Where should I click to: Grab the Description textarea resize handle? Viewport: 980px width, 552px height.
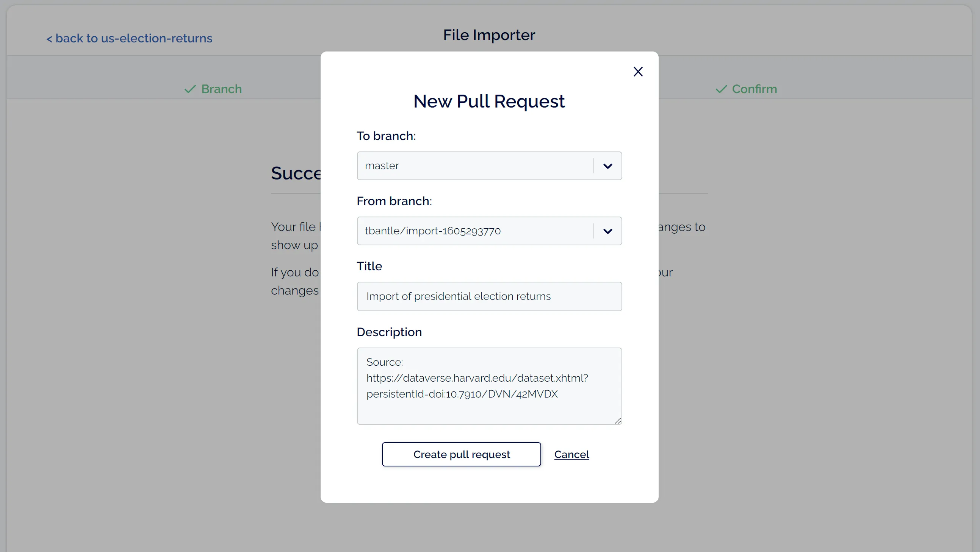click(x=618, y=421)
